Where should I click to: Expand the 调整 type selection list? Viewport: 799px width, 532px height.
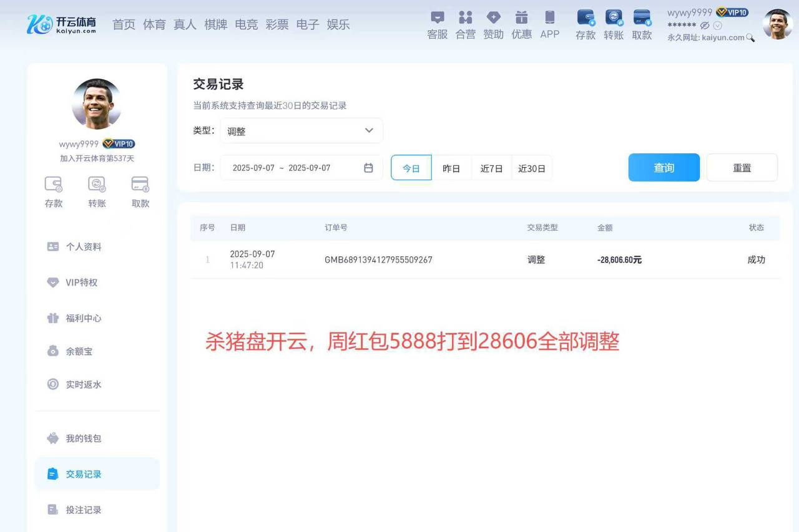(x=369, y=130)
